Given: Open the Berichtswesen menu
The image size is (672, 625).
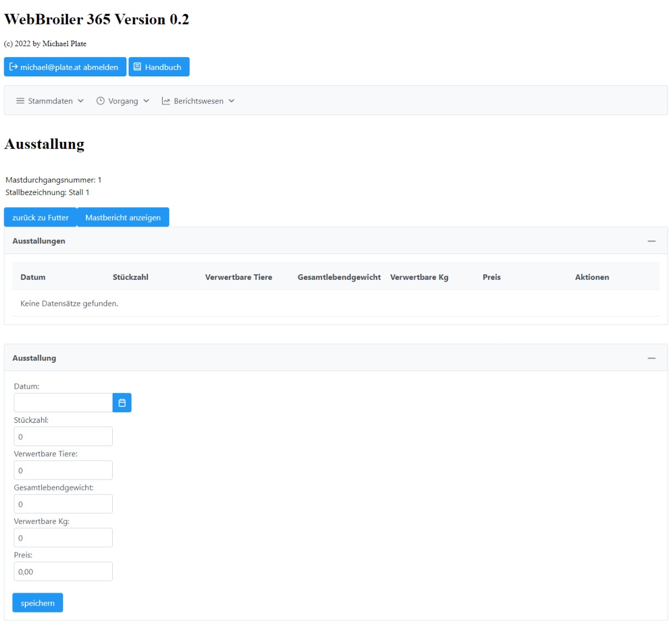Looking at the screenshot, I should click(x=199, y=101).
